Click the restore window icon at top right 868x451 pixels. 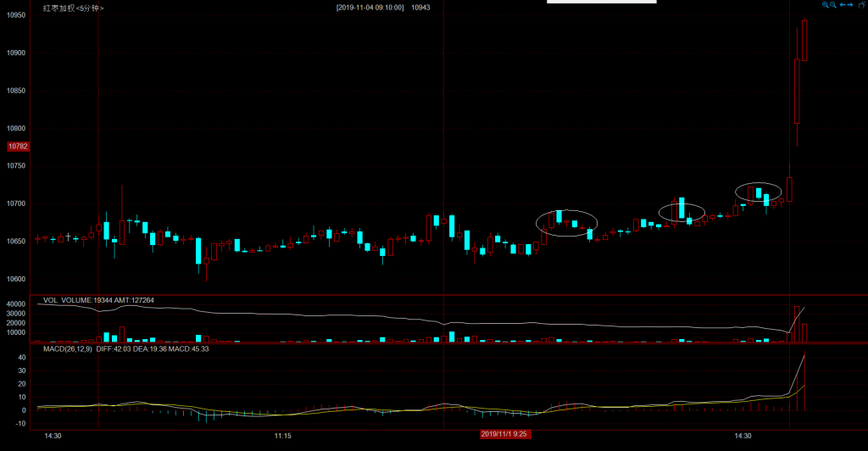860,5
